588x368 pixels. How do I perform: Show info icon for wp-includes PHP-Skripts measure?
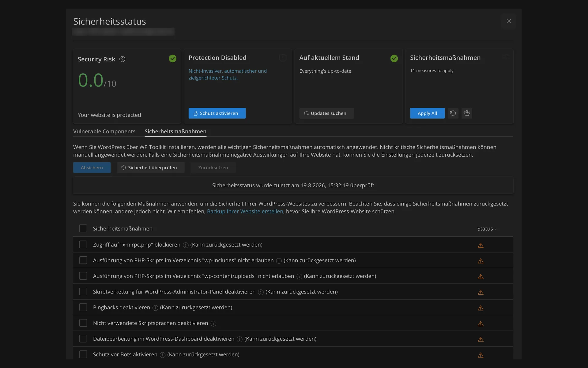(279, 261)
